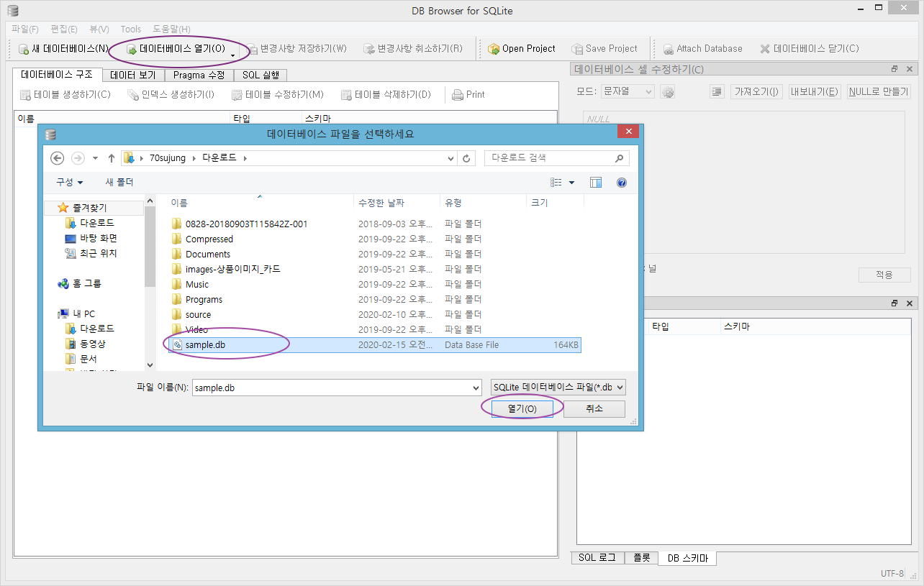Click the 새 폴더 button

tap(119, 183)
